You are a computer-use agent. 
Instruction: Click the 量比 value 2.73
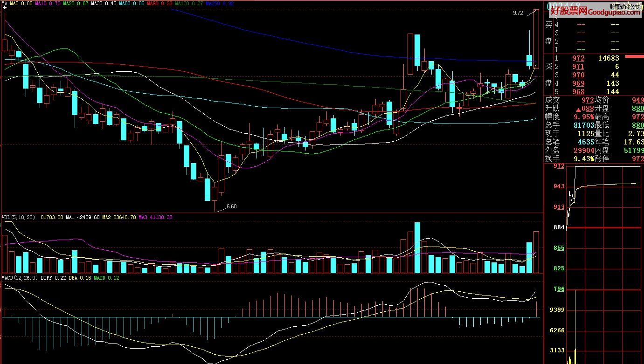[x=636, y=133]
